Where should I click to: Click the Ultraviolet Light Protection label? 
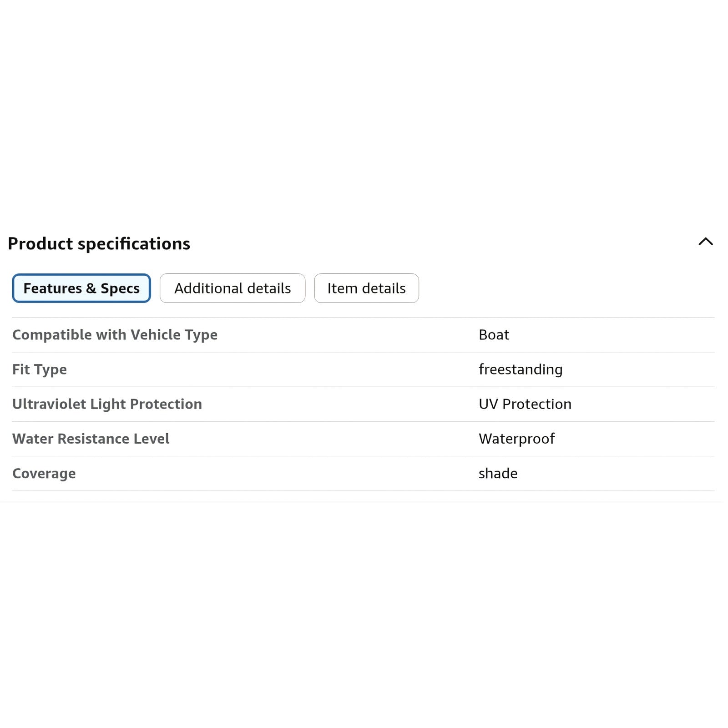point(107,404)
